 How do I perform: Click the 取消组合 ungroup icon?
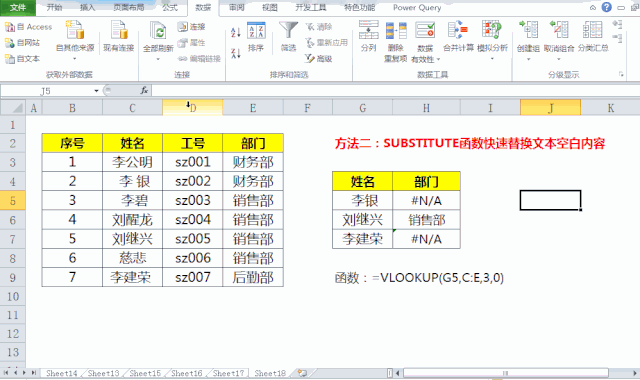coord(559,31)
